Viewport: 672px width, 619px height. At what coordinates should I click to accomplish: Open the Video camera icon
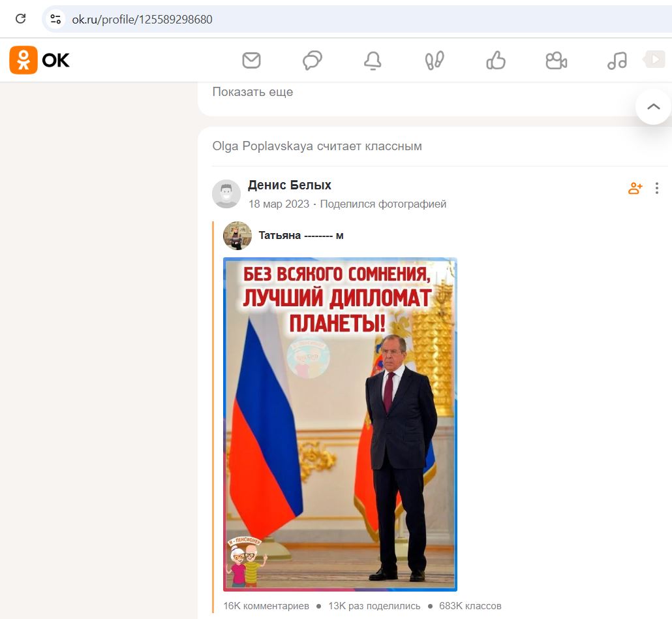pos(557,61)
